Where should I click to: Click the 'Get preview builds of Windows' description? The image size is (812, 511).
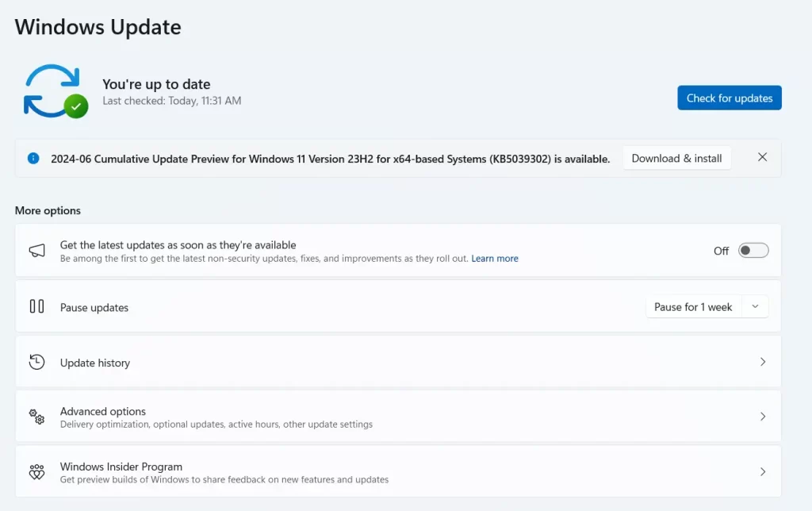[224, 479]
